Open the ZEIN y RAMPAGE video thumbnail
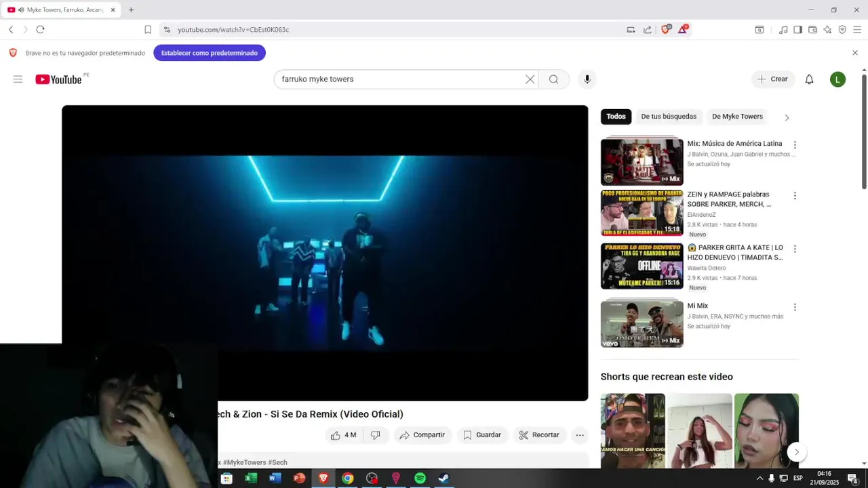 [x=642, y=213]
